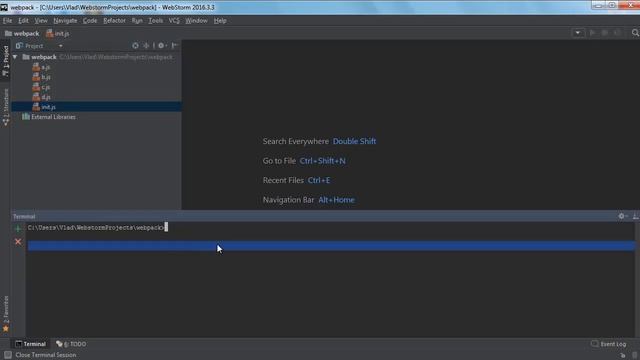This screenshot has height=360, width=640.
Task: Open the Refactor menu
Action: click(x=114, y=20)
